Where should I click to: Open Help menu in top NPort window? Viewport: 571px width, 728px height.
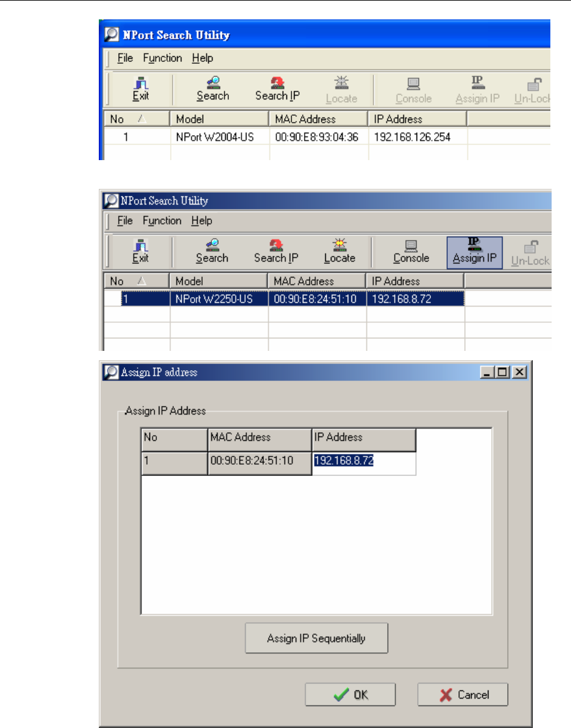coord(203,58)
